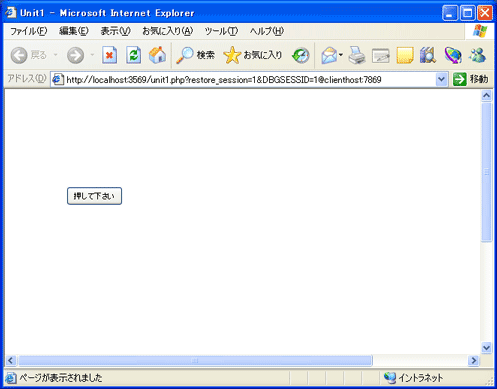
Task: Click the yellow note Discuss icon
Action: (405, 55)
